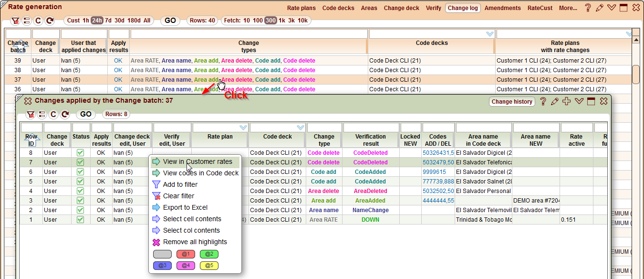
Task: Open help via the question mark icon
Action: [588, 8]
